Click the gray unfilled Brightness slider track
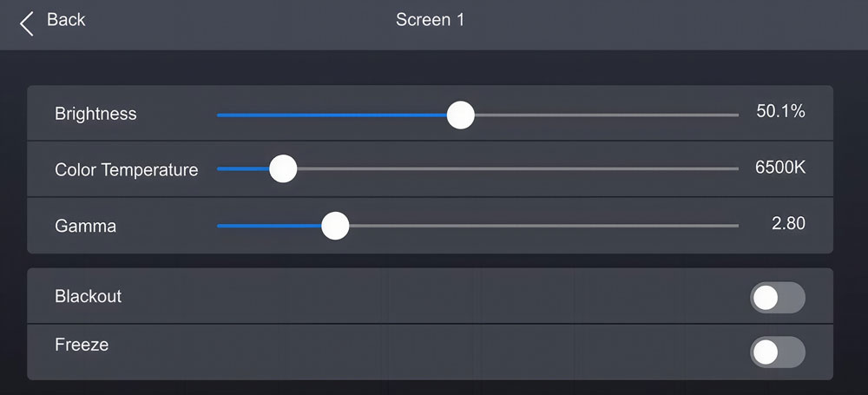868x395 pixels. pos(608,115)
